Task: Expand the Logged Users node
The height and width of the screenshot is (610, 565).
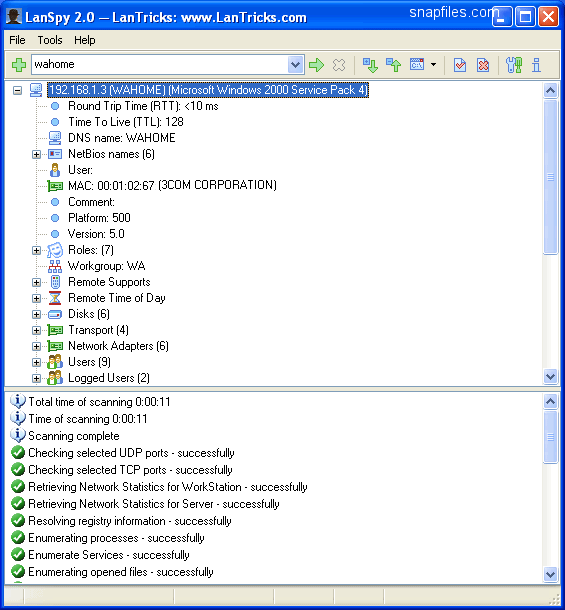Action: click(36, 378)
